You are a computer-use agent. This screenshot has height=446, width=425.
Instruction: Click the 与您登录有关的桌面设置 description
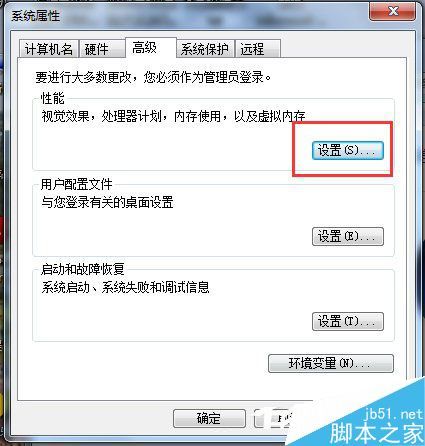pyautogui.click(x=107, y=202)
